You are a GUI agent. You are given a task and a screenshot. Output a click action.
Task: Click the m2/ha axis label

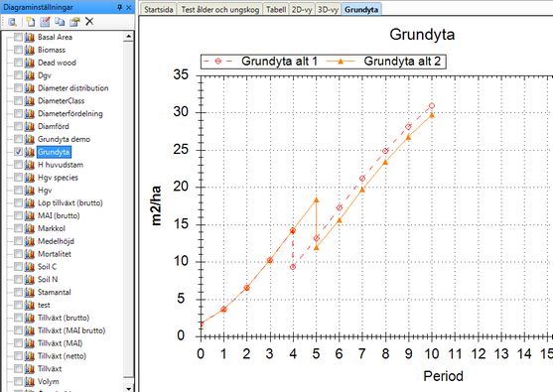click(x=156, y=205)
